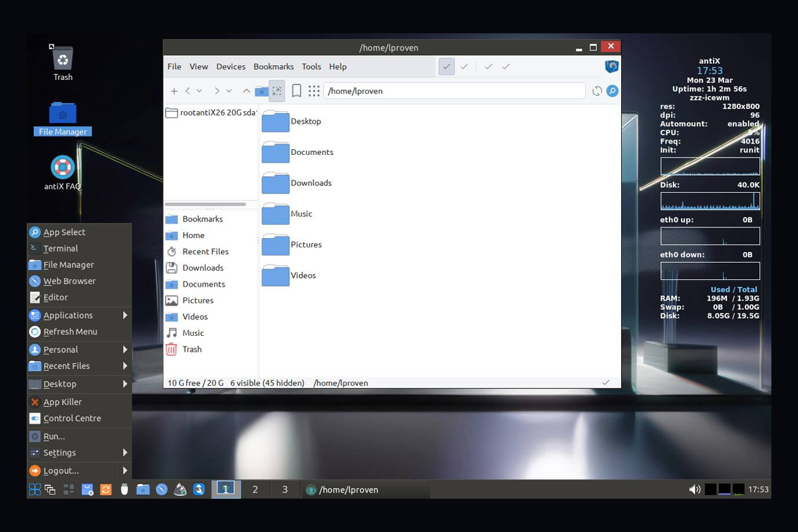Launch Terminal from the start menu
The height and width of the screenshot is (532, 798).
pyautogui.click(x=79, y=249)
